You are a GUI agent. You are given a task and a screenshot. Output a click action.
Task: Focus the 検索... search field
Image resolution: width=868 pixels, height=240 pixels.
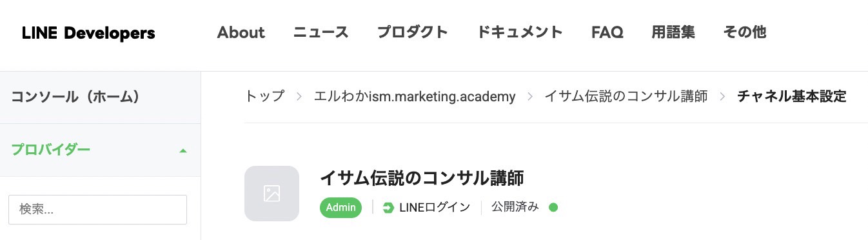[97, 210]
